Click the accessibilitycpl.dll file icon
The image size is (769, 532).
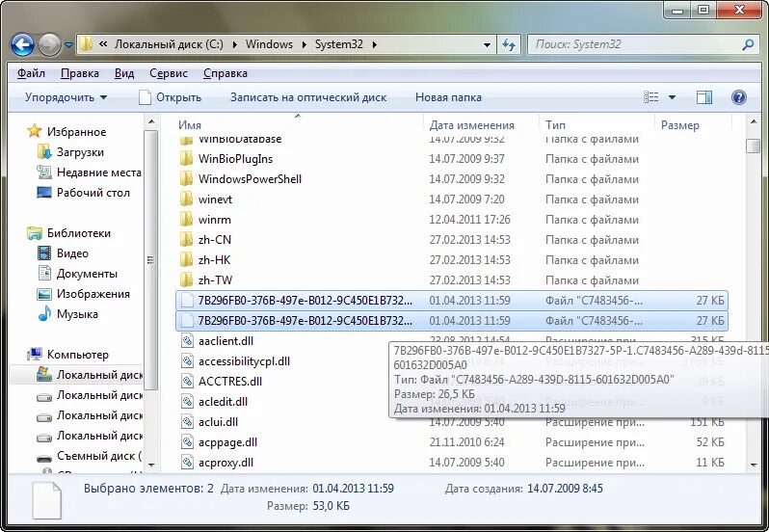click(x=187, y=361)
